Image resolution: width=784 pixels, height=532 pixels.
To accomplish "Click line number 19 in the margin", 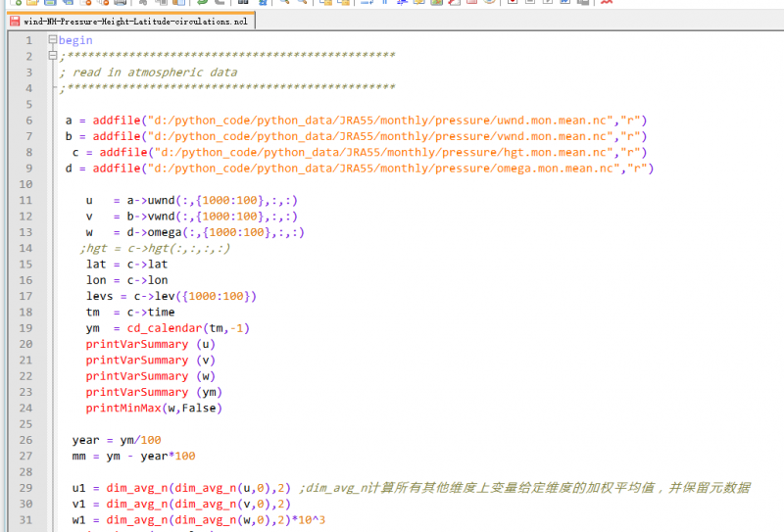I will click(x=26, y=328).
